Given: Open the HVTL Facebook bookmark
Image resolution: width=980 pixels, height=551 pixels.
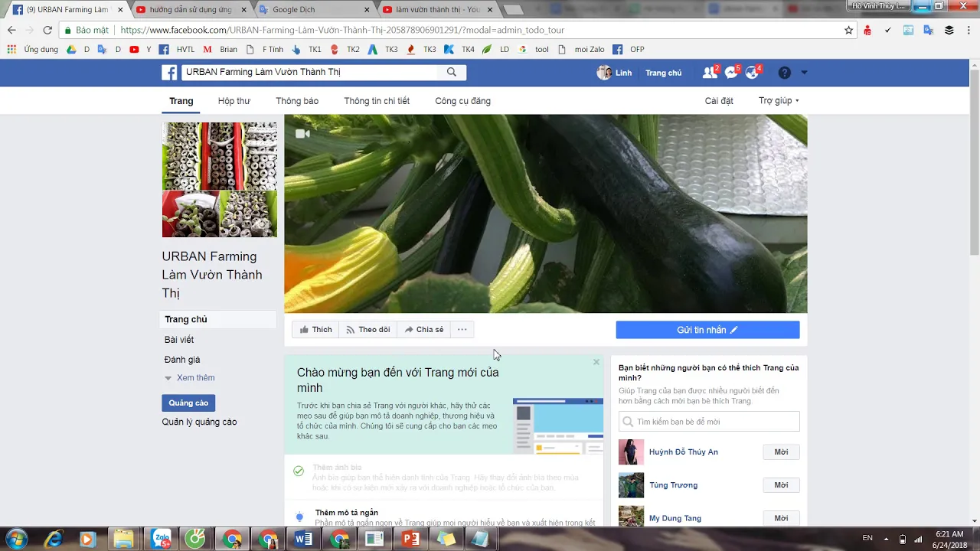Looking at the screenshot, I should (x=177, y=49).
